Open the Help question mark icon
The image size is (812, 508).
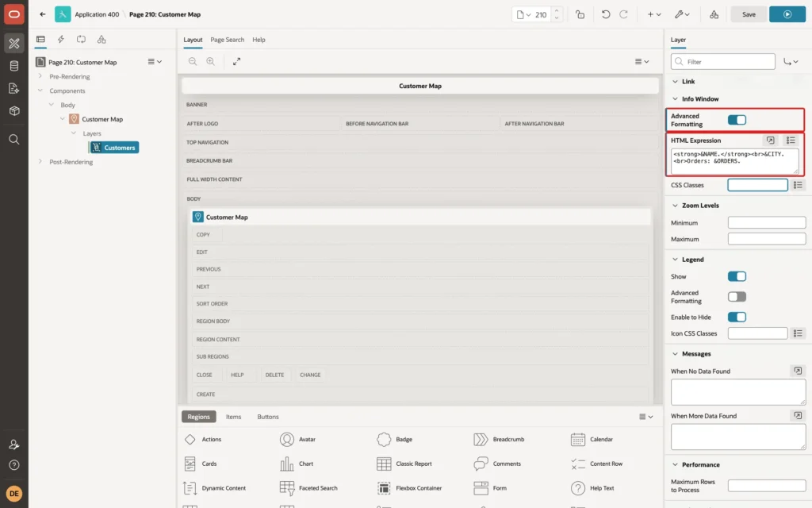tap(14, 465)
